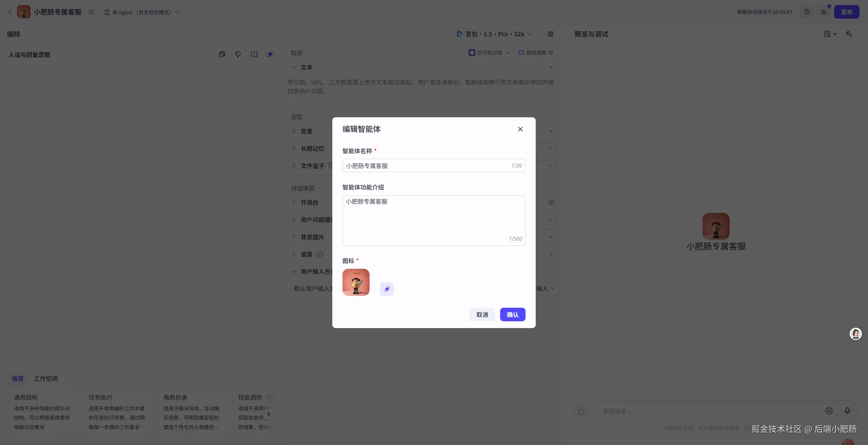Screen dimensions: 868x445
Task: Click the microphone voice input icon
Action: (847, 411)
